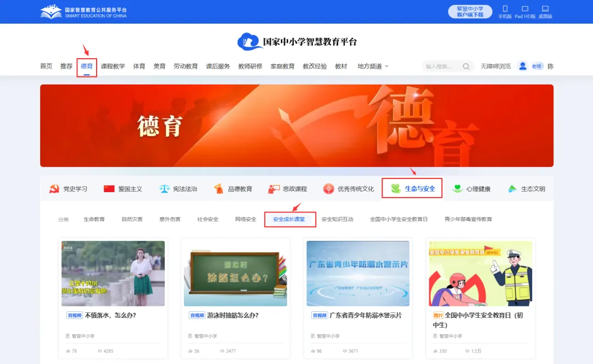Filter by 意外伤害 subcategory
The height and width of the screenshot is (364, 593).
(170, 219)
